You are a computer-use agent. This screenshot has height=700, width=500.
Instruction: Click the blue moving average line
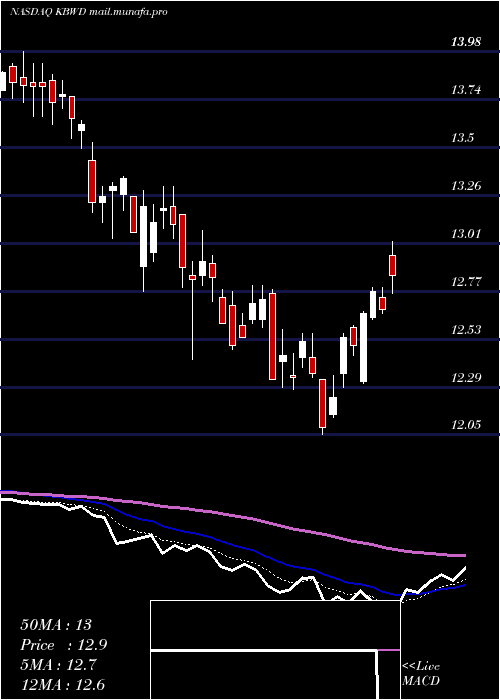coord(232,544)
